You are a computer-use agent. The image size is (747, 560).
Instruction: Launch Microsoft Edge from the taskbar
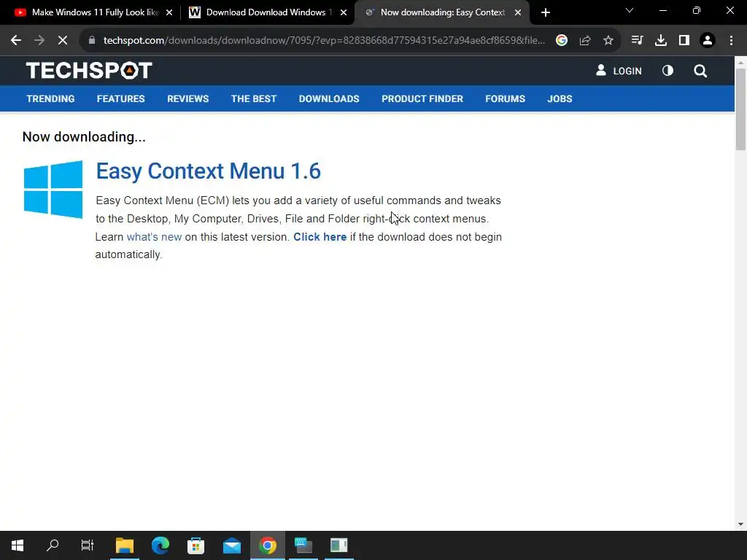click(160, 545)
